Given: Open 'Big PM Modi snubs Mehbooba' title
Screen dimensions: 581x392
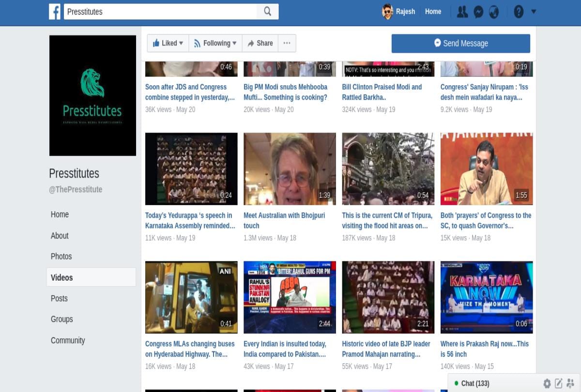Looking at the screenshot, I should click(x=286, y=92).
